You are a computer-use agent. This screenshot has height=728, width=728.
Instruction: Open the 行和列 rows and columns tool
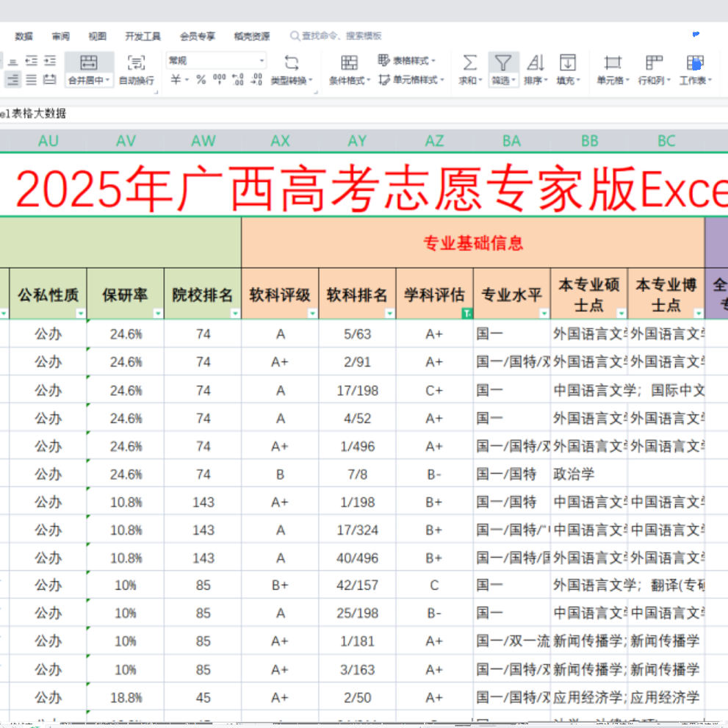click(x=654, y=70)
